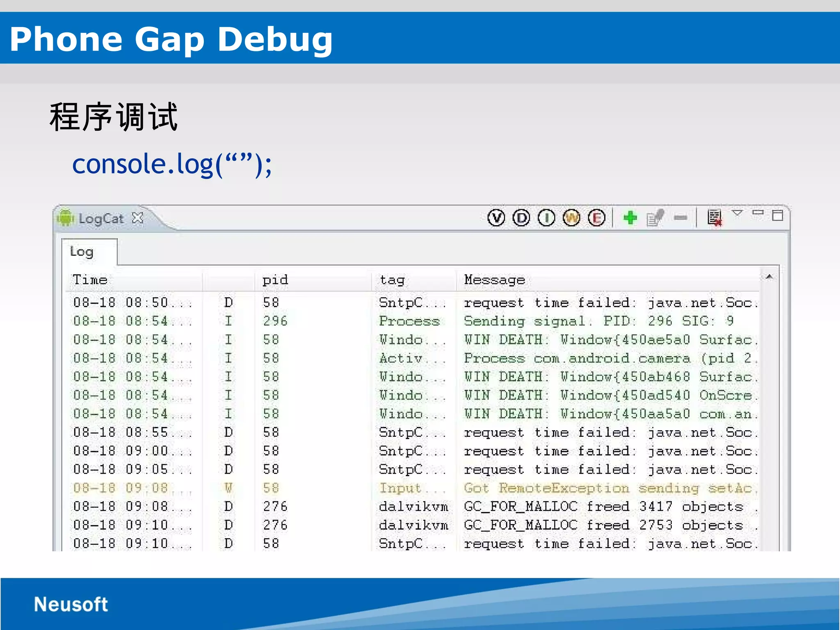Click 'console.log(“”);' code text
840x630 pixels.
pos(172,164)
